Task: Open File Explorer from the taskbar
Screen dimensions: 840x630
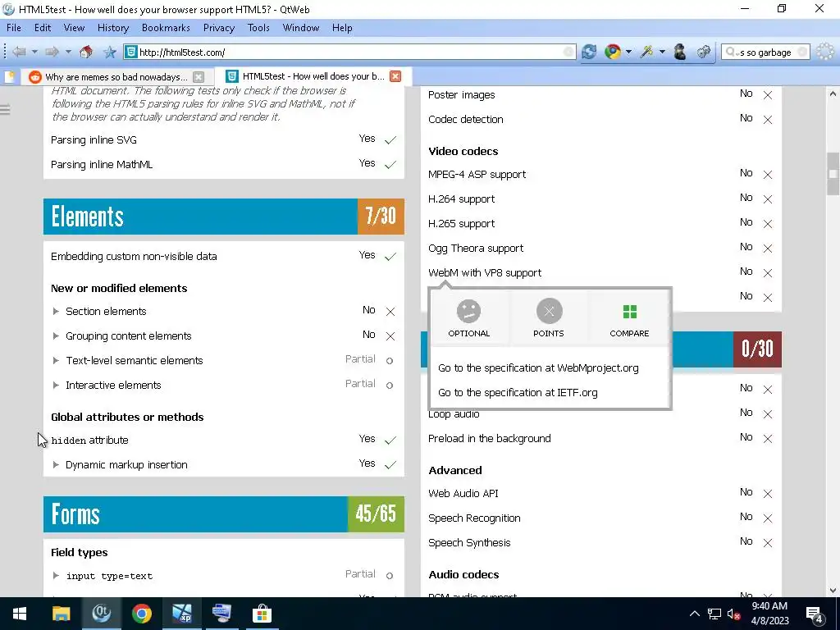Action: (x=61, y=614)
